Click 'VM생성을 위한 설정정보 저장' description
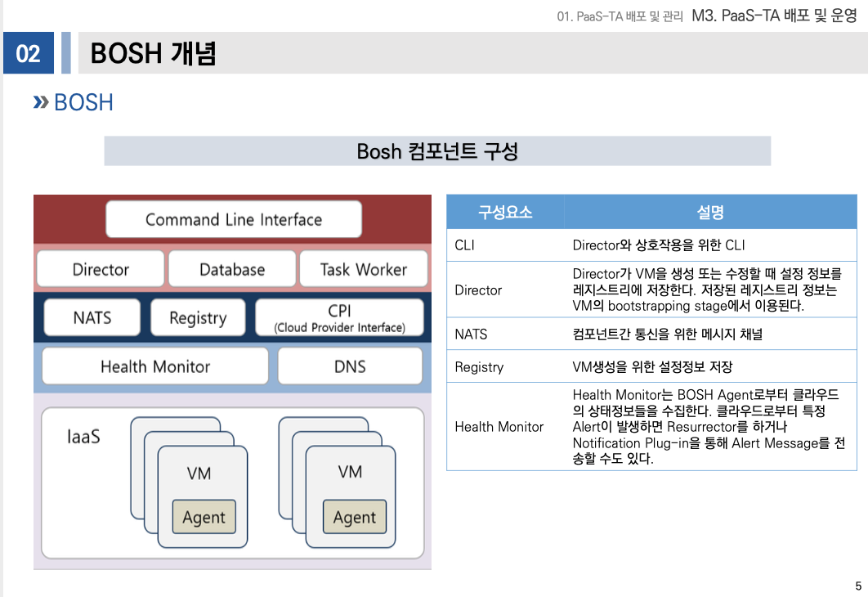This screenshot has width=868, height=597. 653,366
